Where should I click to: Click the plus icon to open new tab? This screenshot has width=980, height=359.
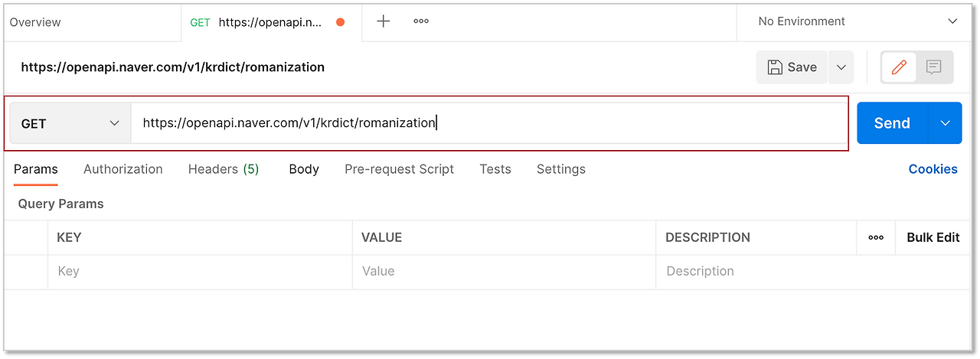click(384, 21)
